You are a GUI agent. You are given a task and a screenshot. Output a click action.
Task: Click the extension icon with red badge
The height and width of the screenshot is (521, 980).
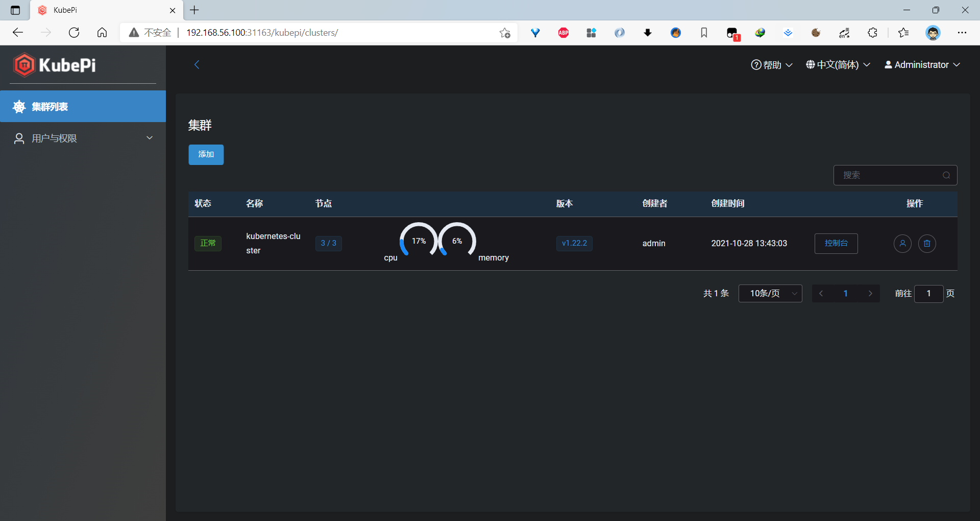click(733, 34)
